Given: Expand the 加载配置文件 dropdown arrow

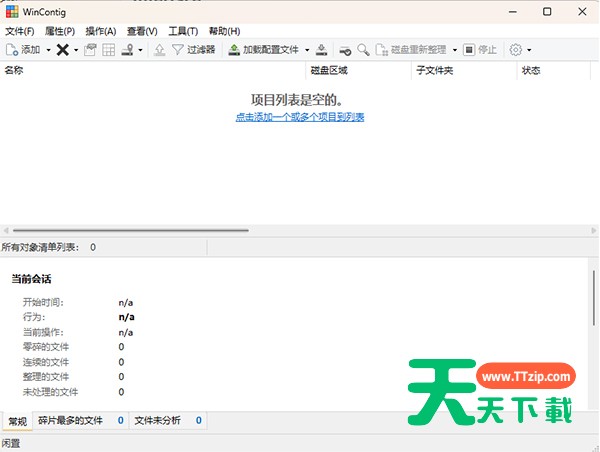Looking at the screenshot, I should point(307,50).
